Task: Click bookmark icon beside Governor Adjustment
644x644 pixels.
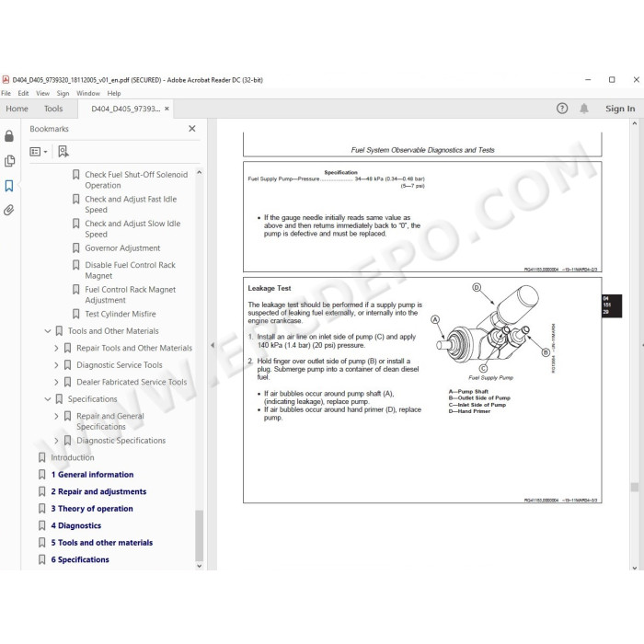Action: [76, 248]
